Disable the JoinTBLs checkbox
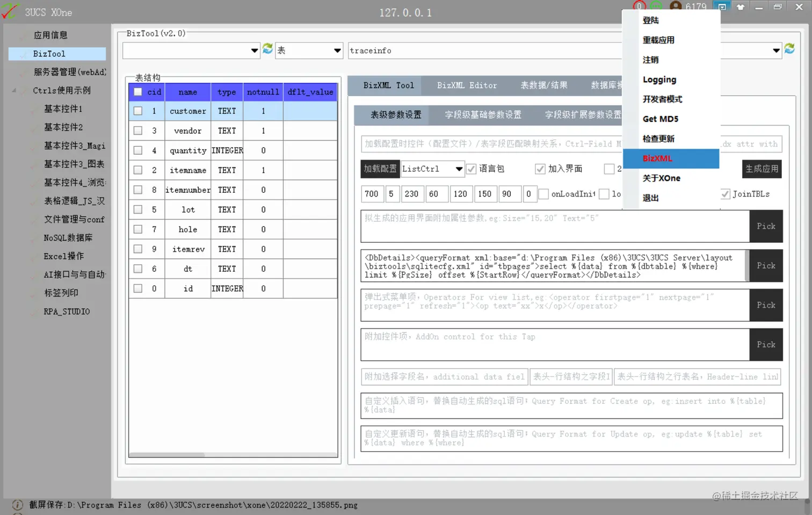The height and width of the screenshot is (515, 812). click(x=726, y=194)
